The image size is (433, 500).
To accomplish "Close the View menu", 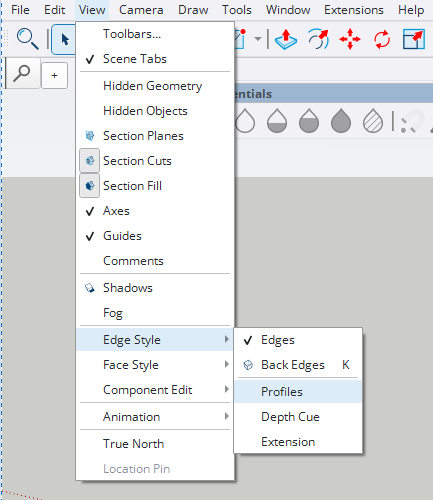I will coord(92,10).
